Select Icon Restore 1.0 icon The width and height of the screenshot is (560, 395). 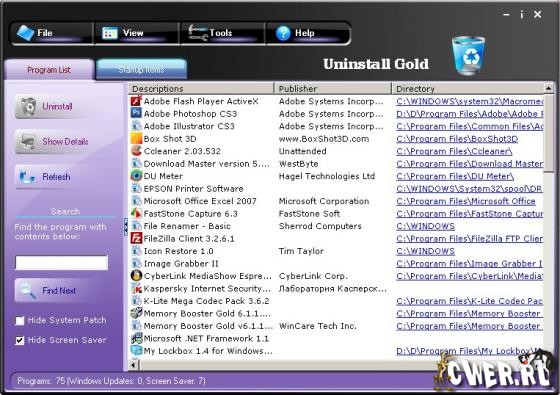click(136, 251)
